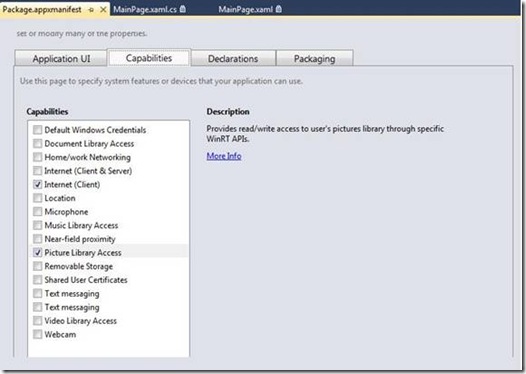Select the Near-field proximity label

coord(80,239)
